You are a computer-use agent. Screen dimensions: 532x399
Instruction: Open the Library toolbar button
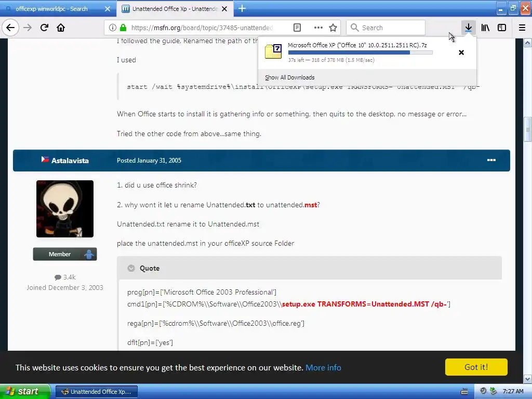tap(485, 28)
